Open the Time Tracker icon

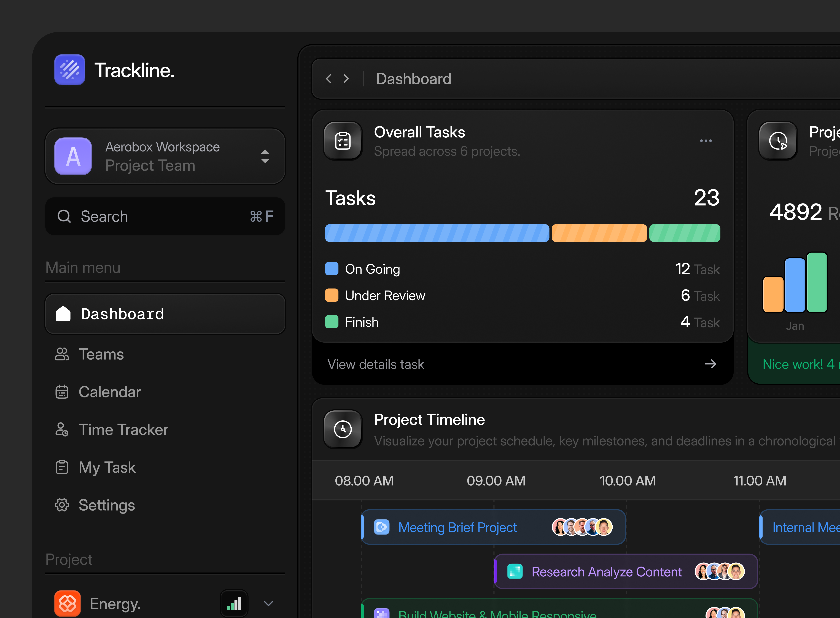[x=62, y=429]
